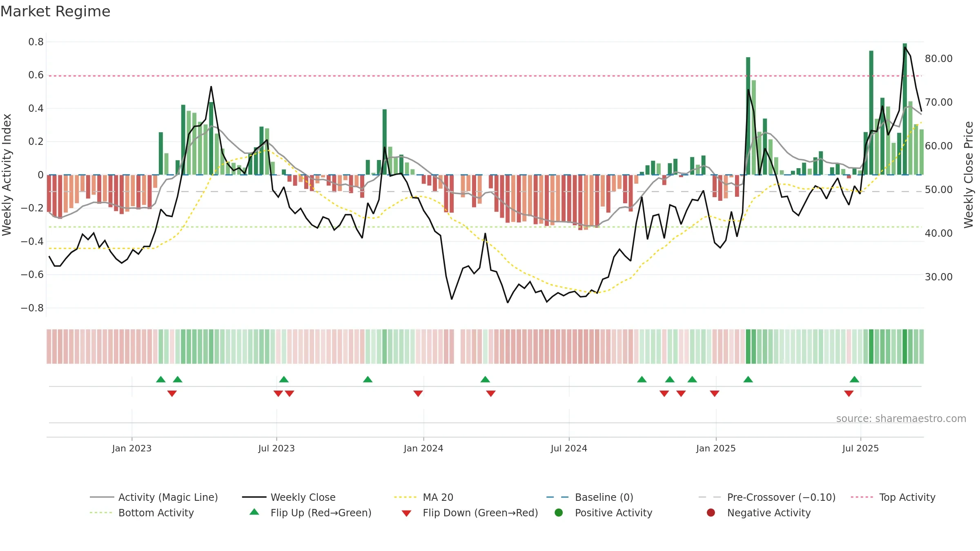
Task: Click the 40.00 right axis price label
Action: 938,233
